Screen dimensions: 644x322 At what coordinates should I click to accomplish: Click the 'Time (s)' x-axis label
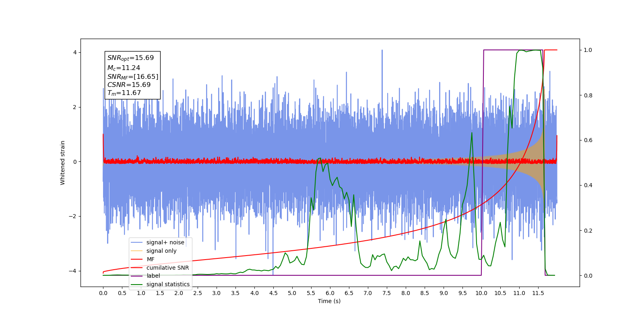pyautogui.click(x=329, y=301)
